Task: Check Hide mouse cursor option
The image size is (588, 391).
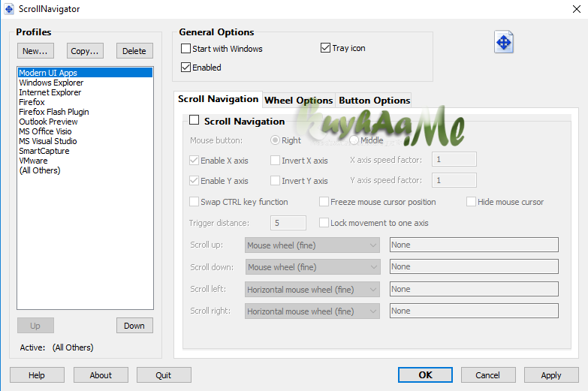Action: [471, 202]
